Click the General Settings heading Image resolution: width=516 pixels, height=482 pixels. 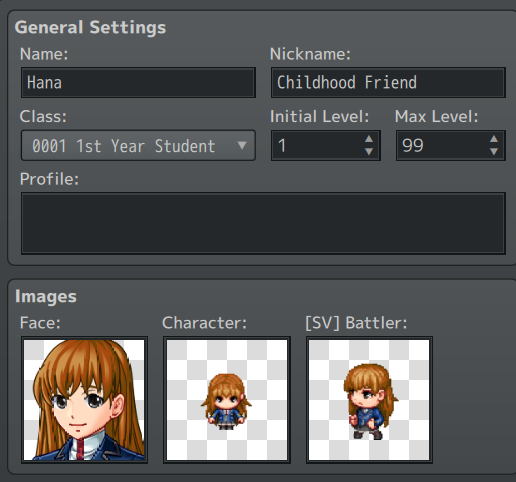pos(90,27)
